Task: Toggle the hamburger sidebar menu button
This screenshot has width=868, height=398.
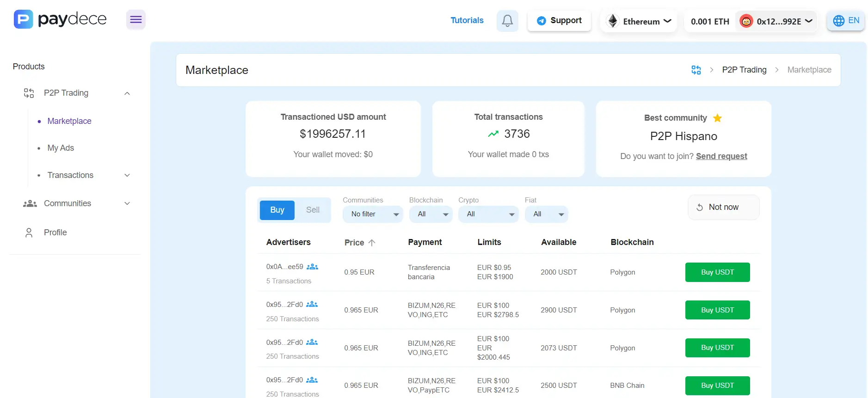Action: point(135,19)
